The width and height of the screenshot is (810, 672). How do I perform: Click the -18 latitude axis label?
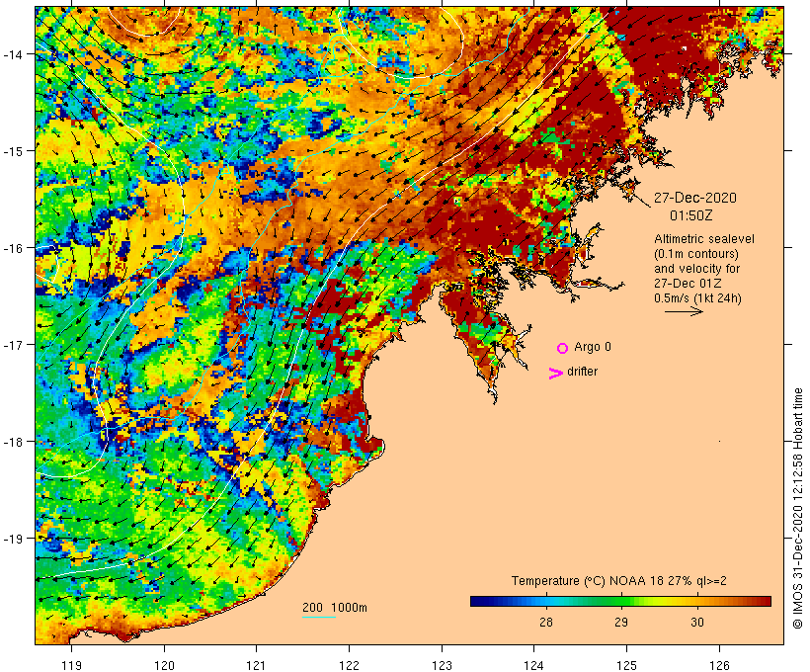point(13,442)
